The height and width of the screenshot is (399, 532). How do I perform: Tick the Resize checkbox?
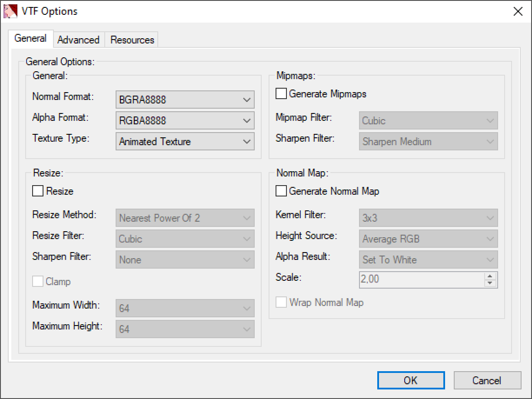pos(38,191)
